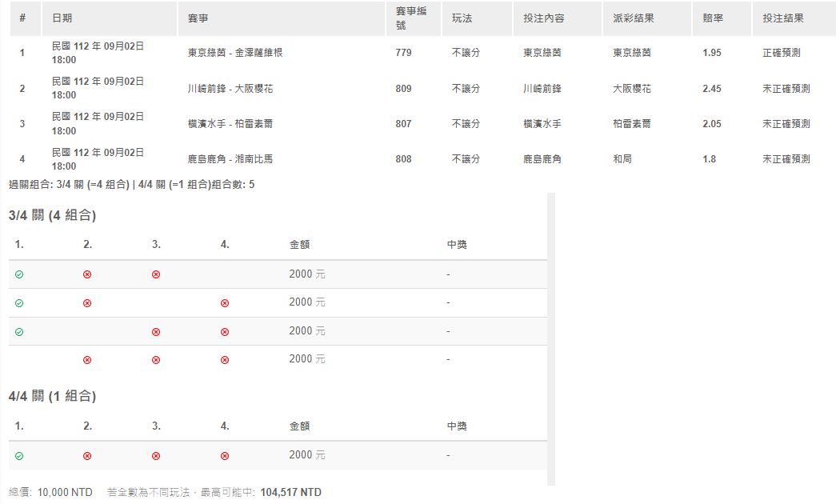Click the 2000 元 amount in the first 3/4 關 row
Image resolution: width=836 pixels, height=504 pixels.
click(x=307, y=274)
